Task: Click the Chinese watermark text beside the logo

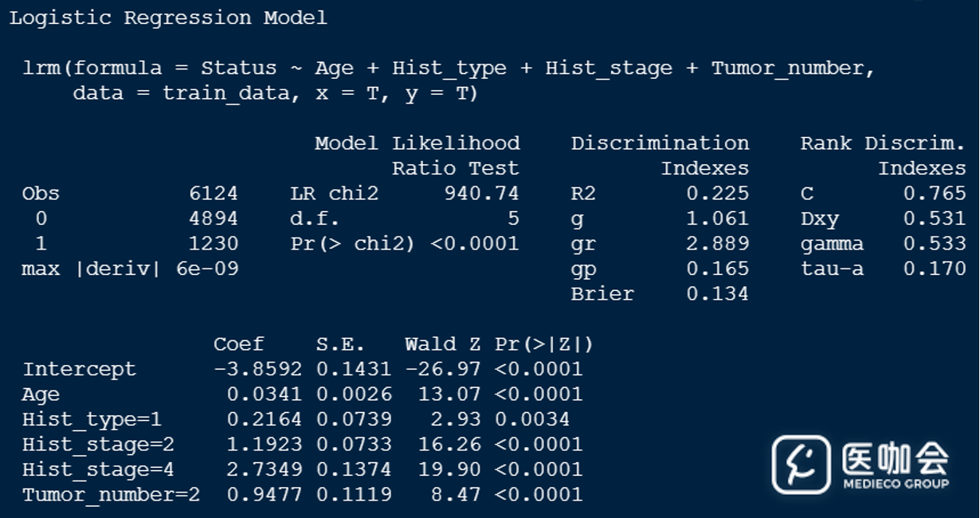Action: point(895,457)
